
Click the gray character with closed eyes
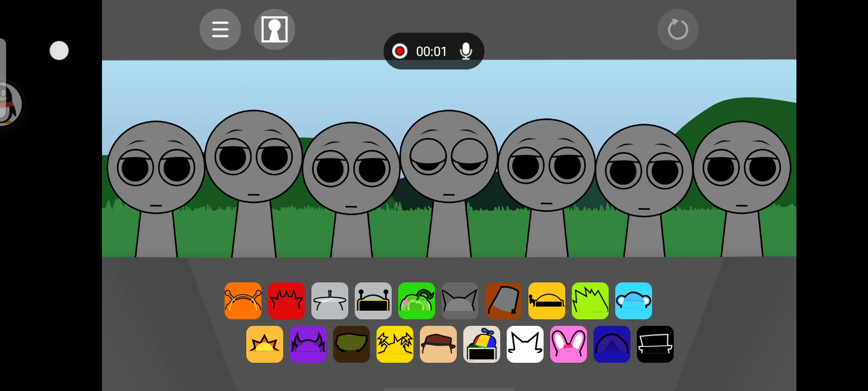coord(449,163)
